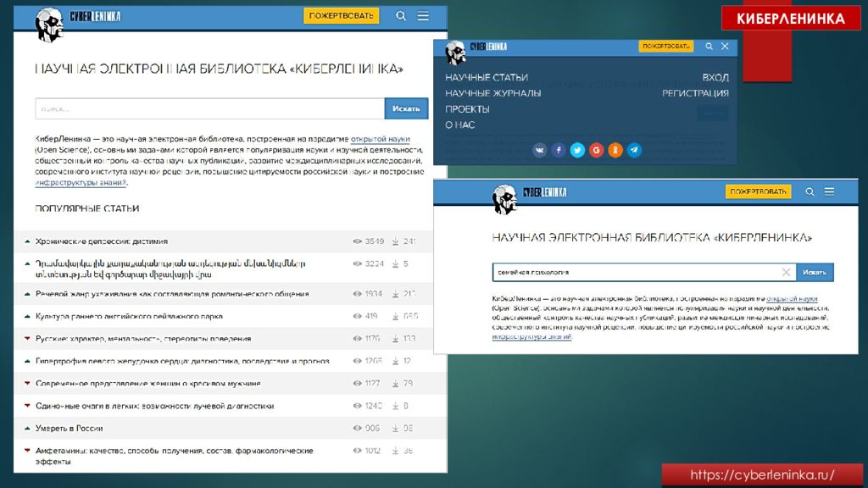Follow 'инфраструктуры знаний' link in 'семейная психология' window
Image resolution: width=868 pixels, height=488 pixels.
(532, 336)
